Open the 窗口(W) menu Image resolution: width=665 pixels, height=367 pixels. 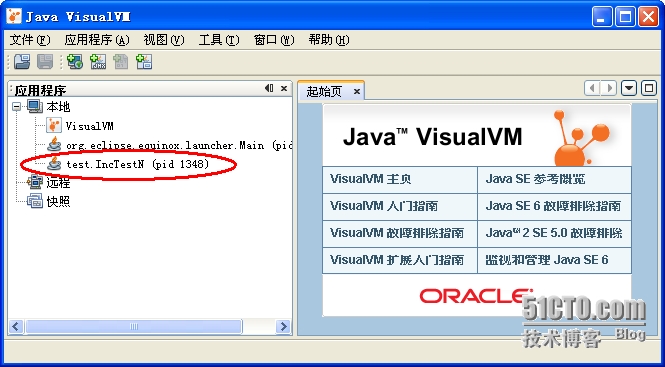pos(274,40)
